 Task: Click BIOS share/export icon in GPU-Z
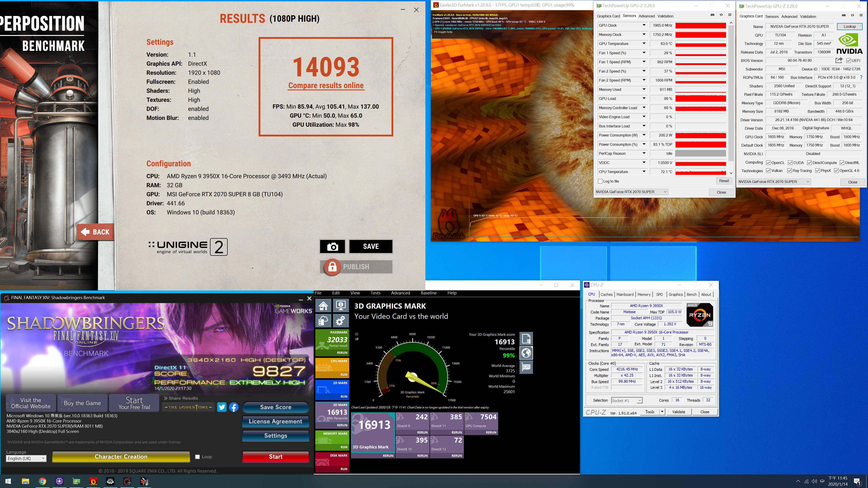[839, 60]
